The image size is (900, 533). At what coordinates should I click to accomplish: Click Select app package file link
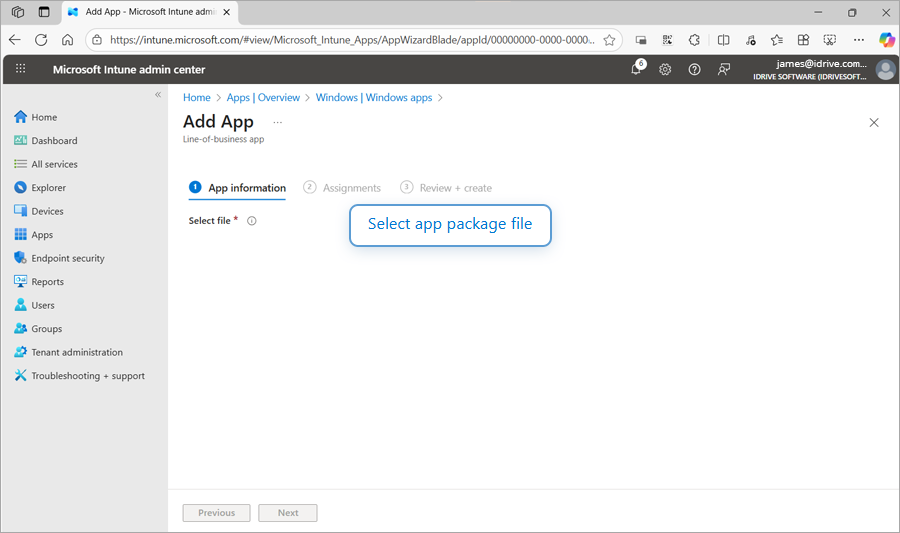coord(450,224)
